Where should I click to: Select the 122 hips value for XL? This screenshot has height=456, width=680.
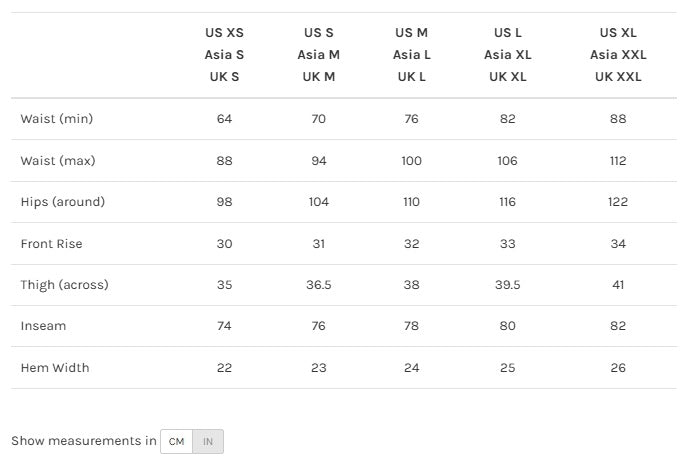tap(618, 202)
